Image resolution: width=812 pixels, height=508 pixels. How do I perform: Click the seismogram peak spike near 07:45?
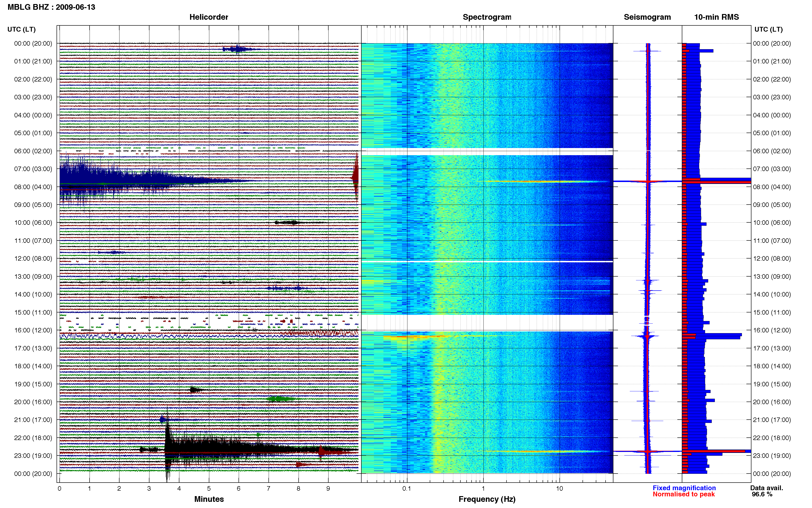click(x=647, y=182)
